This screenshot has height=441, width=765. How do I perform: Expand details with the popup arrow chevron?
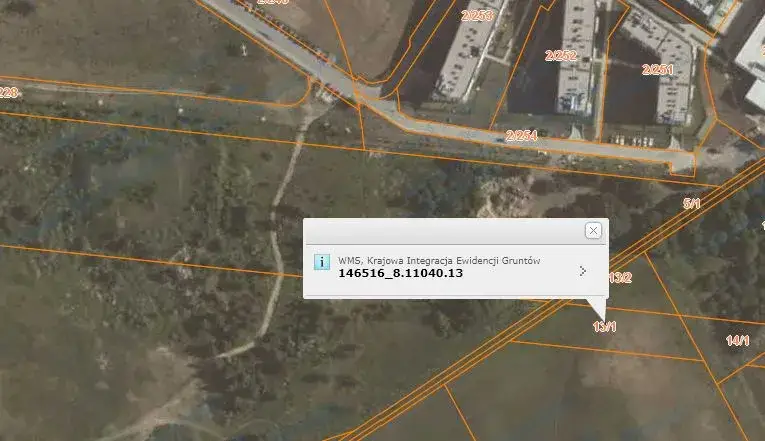pos(583,270)
